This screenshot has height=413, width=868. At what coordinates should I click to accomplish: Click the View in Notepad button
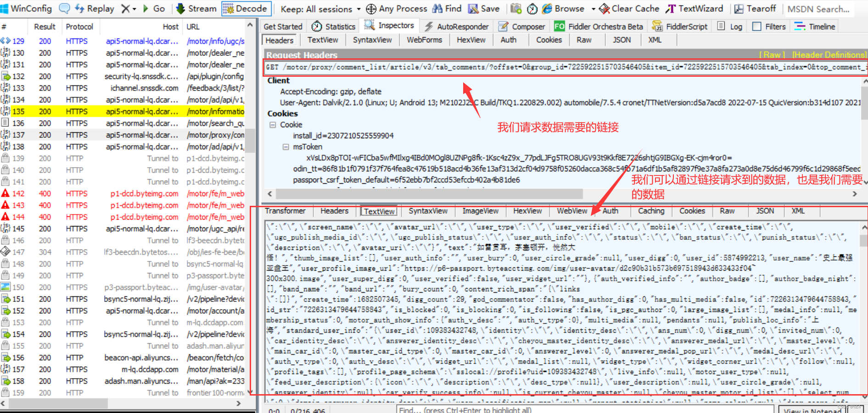[812, 410]
